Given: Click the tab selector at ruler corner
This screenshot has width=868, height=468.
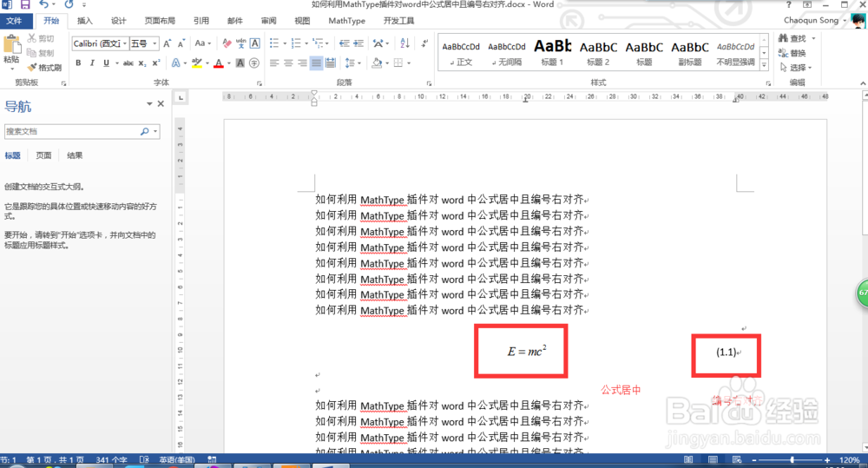Looking at the screenshot, I should [x=181, y=98].
